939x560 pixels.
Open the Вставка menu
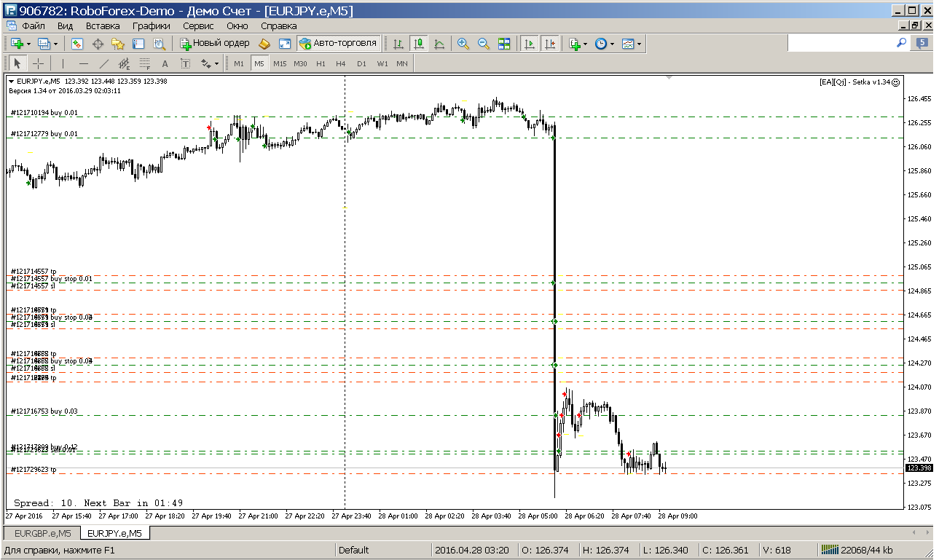(x=103, y=25)
